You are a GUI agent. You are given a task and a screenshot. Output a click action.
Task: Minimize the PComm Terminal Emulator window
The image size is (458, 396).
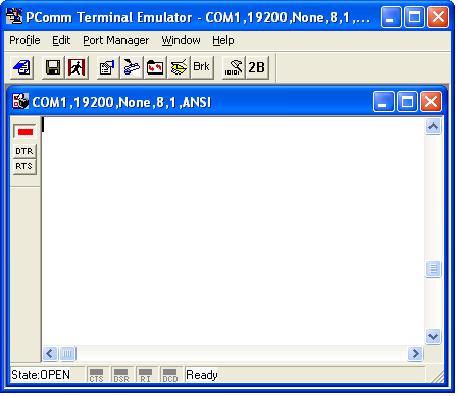(x=391, y=17)
